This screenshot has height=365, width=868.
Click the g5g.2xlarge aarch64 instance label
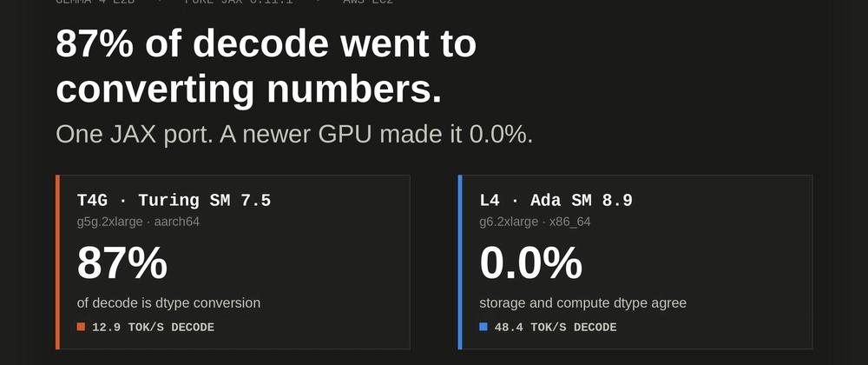point(138,222)
